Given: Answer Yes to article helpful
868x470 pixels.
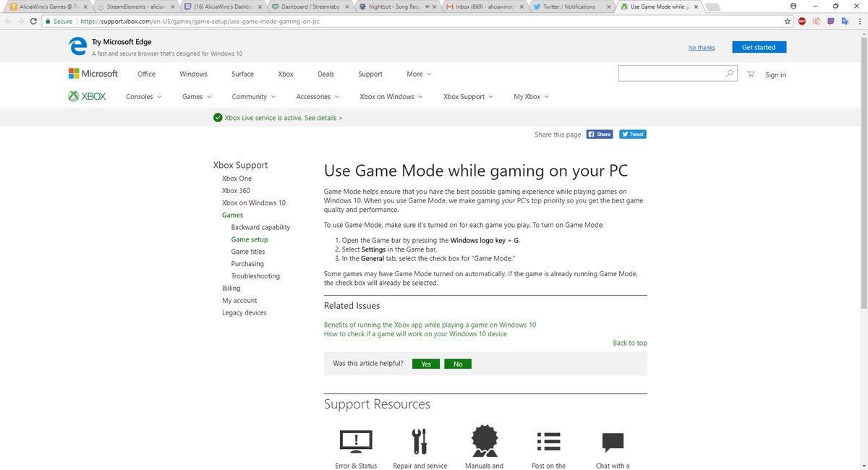Looking at the screenshot, I should pos(426,364).
